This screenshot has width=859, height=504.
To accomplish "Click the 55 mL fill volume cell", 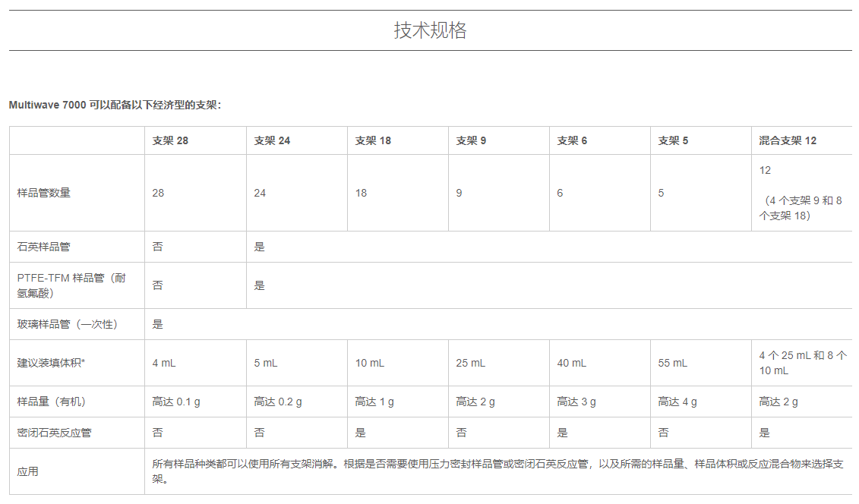I will (672, 363).
